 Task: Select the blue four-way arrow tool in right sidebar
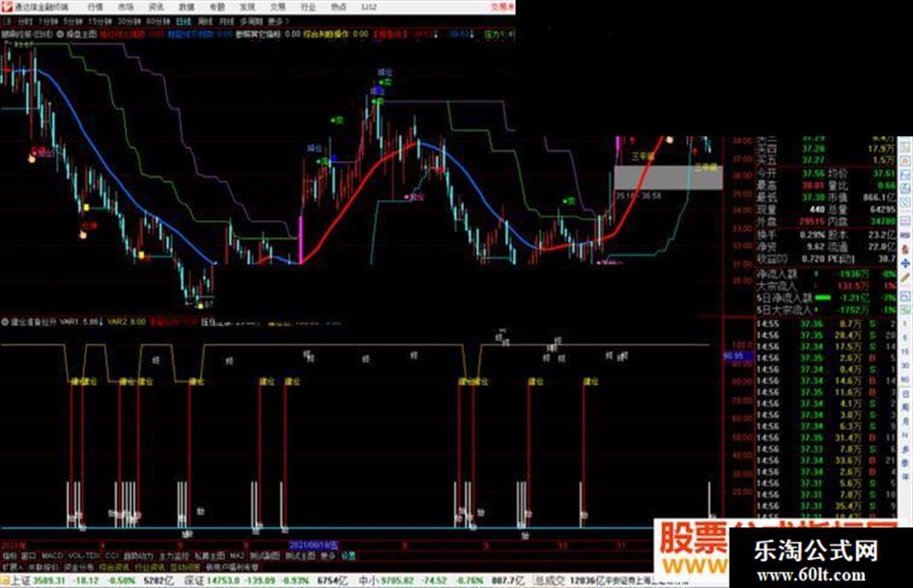coord(905,264)
